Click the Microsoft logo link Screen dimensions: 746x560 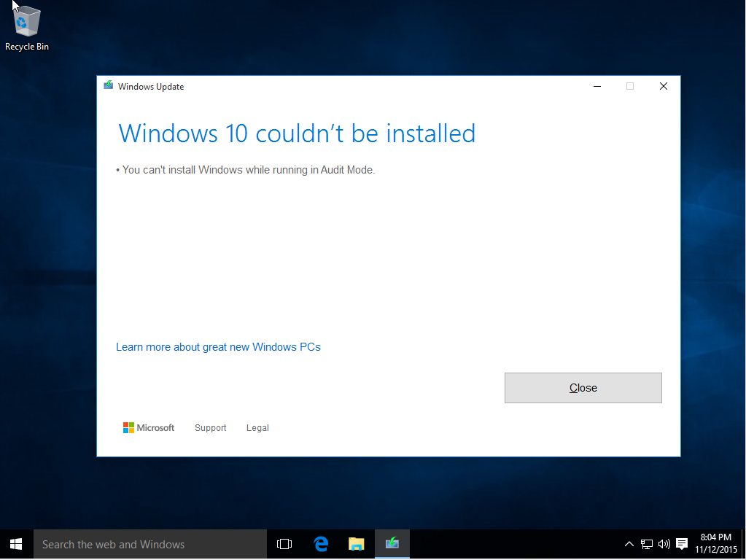pos(149,428)
